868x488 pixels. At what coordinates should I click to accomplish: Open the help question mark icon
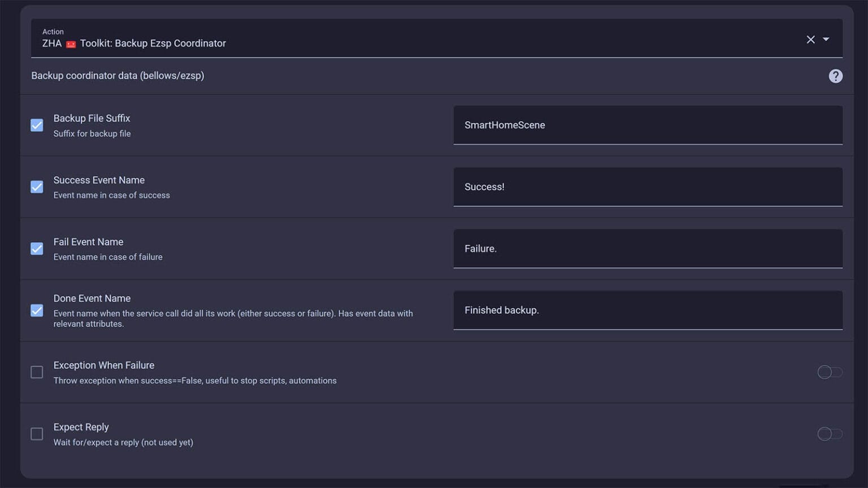pyautogui.click(x=835, y=76)
